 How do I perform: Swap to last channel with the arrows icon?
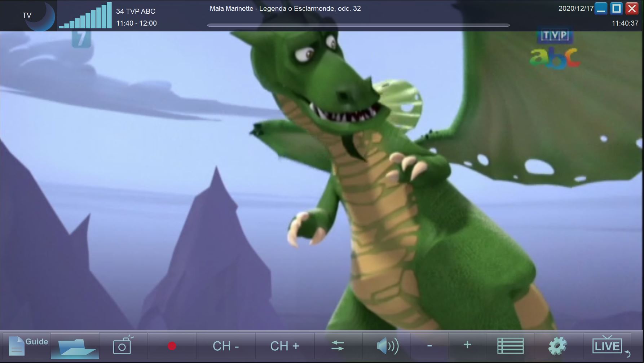pyautogui.click(x=338, y=346)
